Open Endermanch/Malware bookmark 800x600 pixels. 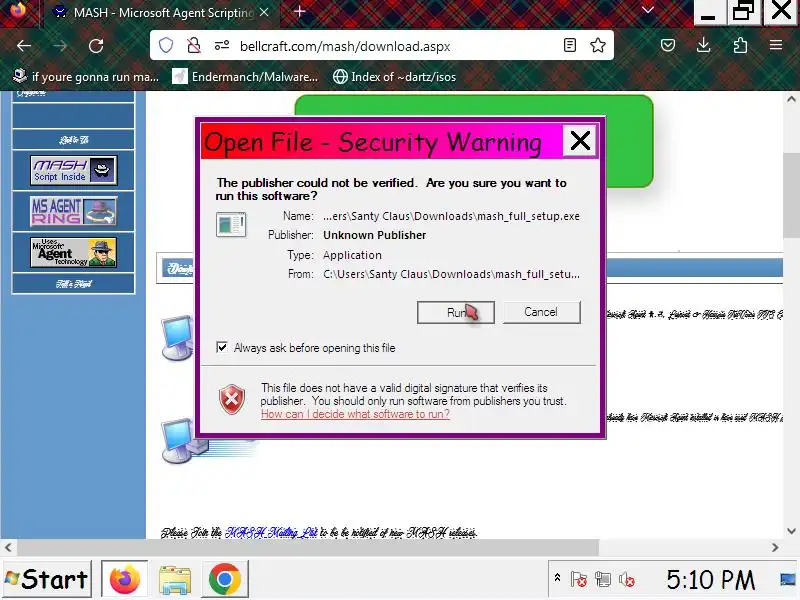[245, 77]
